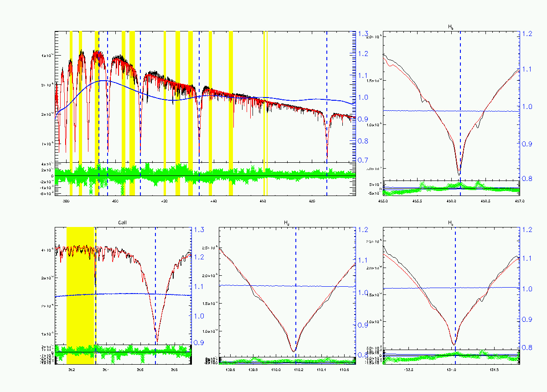Click blue 0.8 label on Hb panel axis

point(527,178)
